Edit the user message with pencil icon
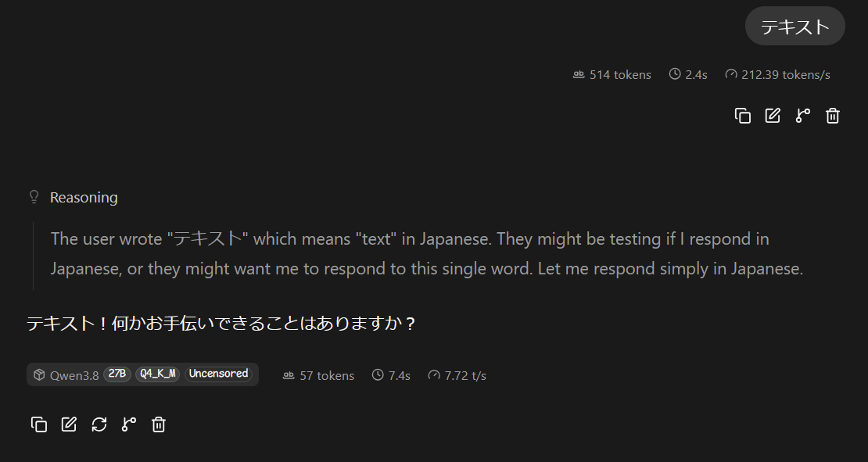The image size is (868, 462). (x=773, y=116)
